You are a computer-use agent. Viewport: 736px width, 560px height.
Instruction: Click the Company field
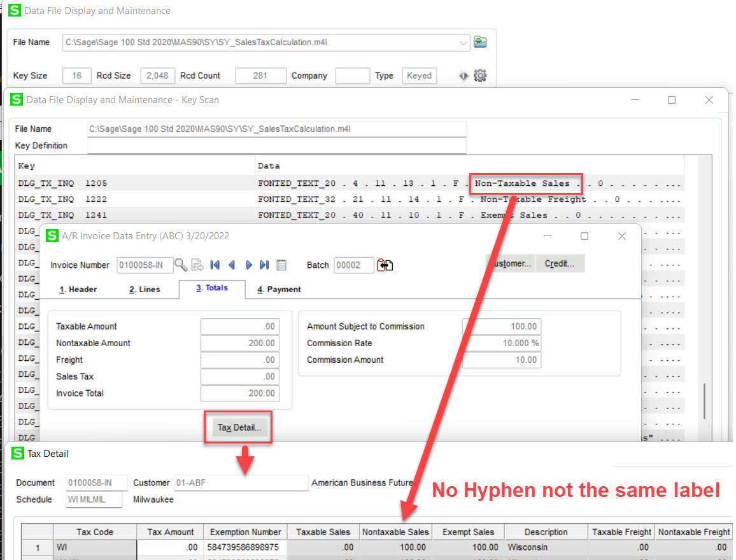pyautogui.click(x=352, y=76)
